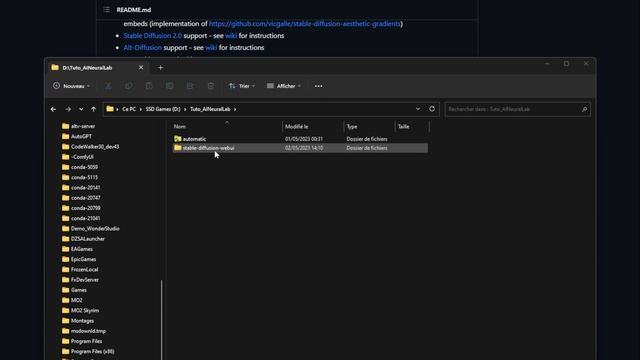
Task: Click Tuto_AINeuralLab breadcrumb segment
Action: pyautogui.click(x=210, y=109)
